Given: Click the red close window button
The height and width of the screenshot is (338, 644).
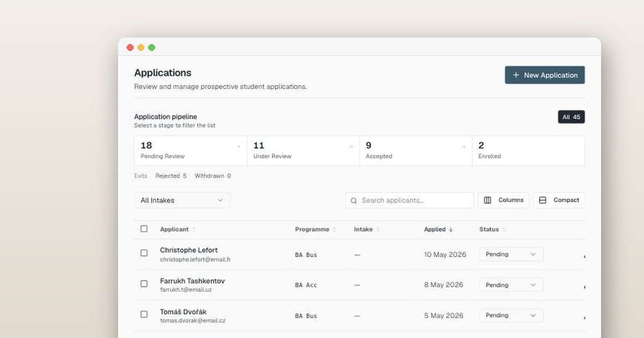Looking at the screenshot, I should tap(130, 47).
